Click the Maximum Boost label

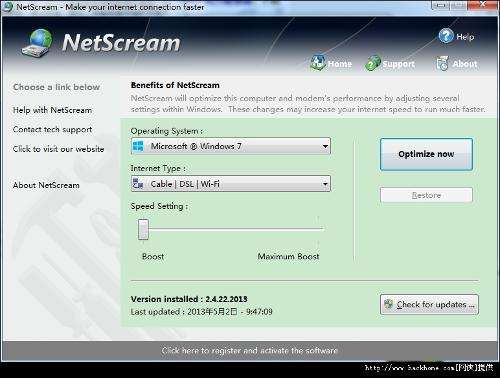point(288,256)
